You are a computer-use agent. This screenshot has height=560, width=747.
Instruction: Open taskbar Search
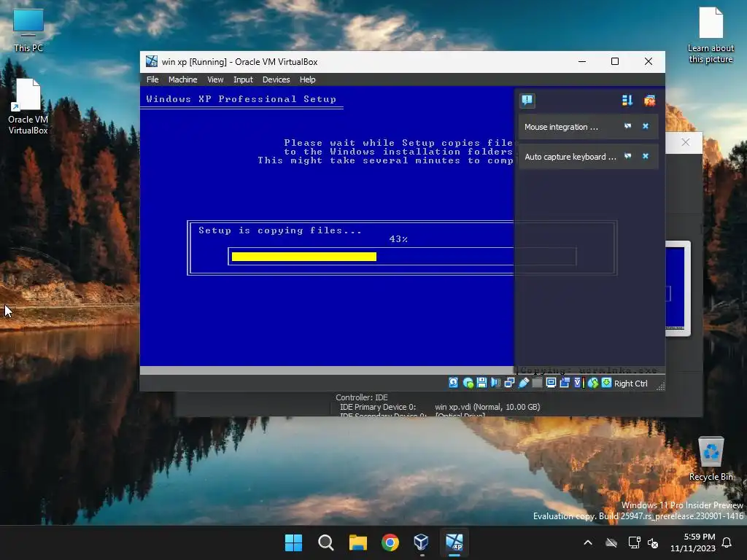point(326,542)
